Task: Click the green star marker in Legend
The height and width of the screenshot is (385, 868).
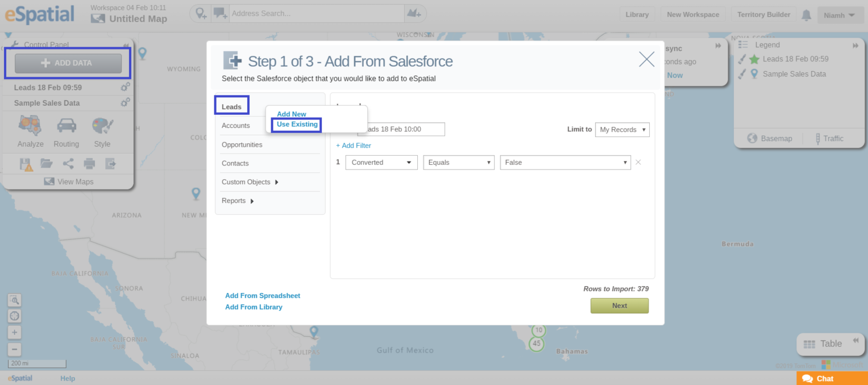Action: (754, 59)
